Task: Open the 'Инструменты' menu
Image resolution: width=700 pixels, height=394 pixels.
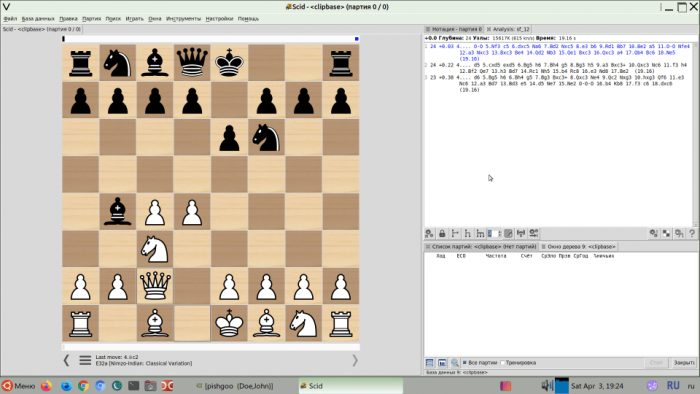Action: point(183,19)
